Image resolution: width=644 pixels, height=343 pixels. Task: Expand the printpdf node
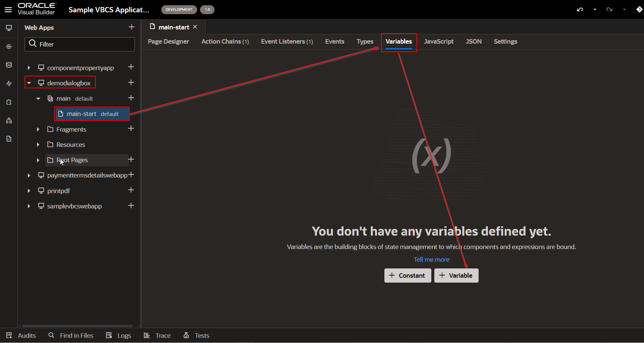click(29, 191)
